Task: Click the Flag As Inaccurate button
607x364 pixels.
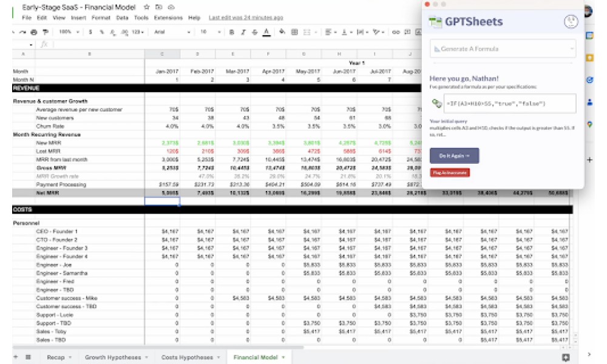Action: tap(449, 172)
